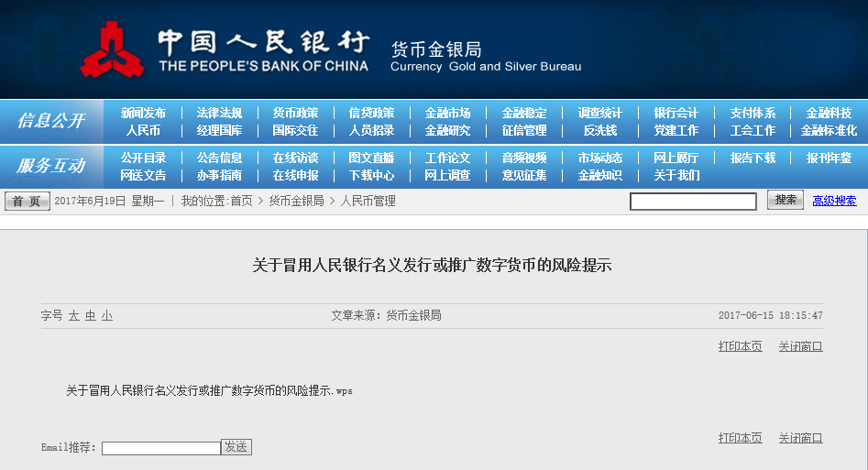Screen dimensions: 868x470
Task: Click the 首页 home button
Action: (x=27, y=202)
